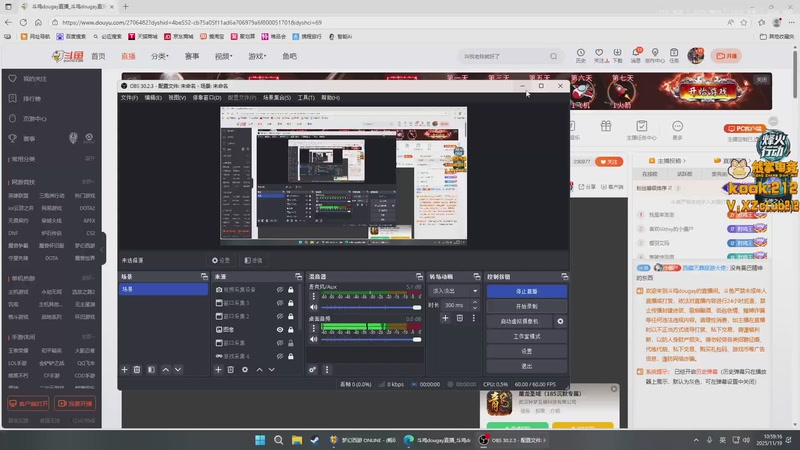Hide the 图像 source via its eye icon
The image size is (800, 450).
click(x=280, y=330)
